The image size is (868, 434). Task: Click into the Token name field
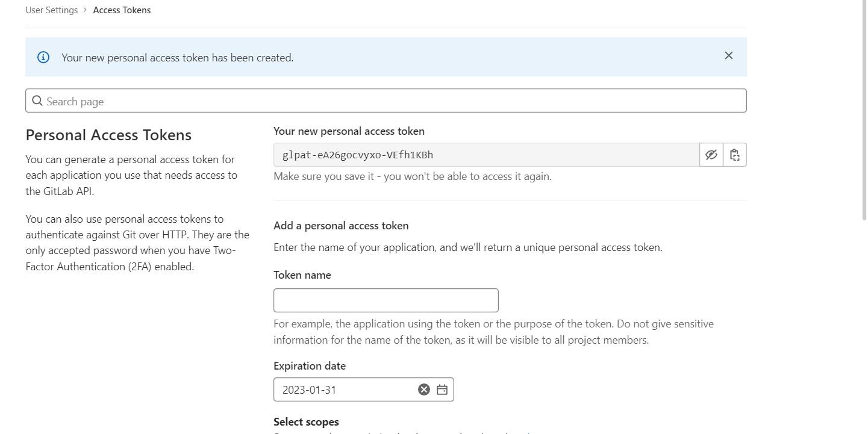tap(386, 300)
